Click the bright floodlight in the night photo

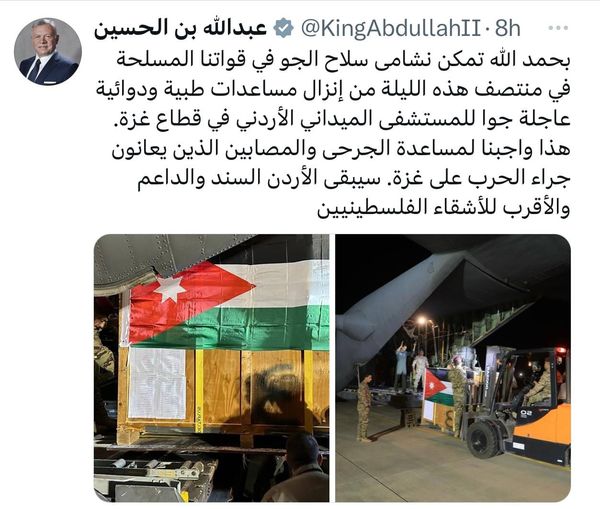click(421, 320)
